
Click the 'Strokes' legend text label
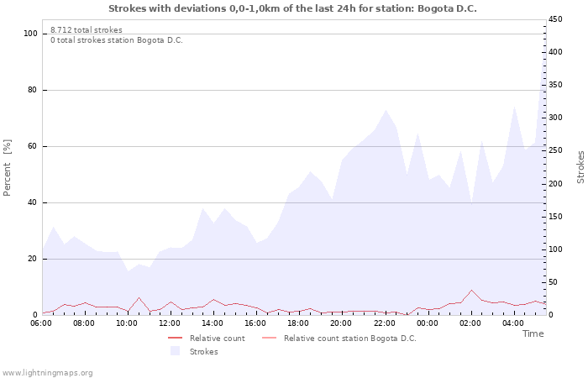(203, 352)
